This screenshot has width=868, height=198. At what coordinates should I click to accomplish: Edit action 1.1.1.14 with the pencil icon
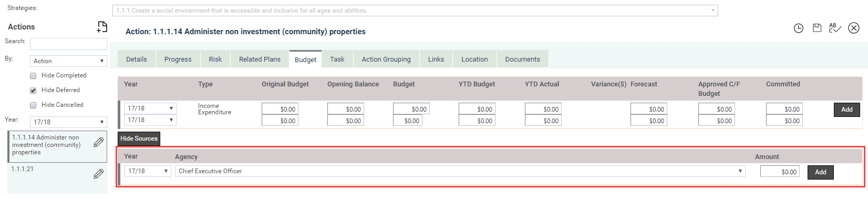(98, 142)
